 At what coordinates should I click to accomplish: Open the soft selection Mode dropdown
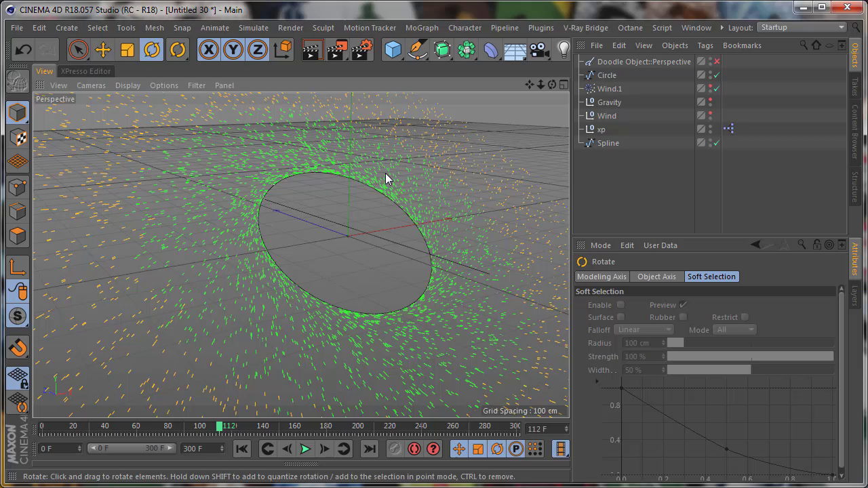(734, 330)
